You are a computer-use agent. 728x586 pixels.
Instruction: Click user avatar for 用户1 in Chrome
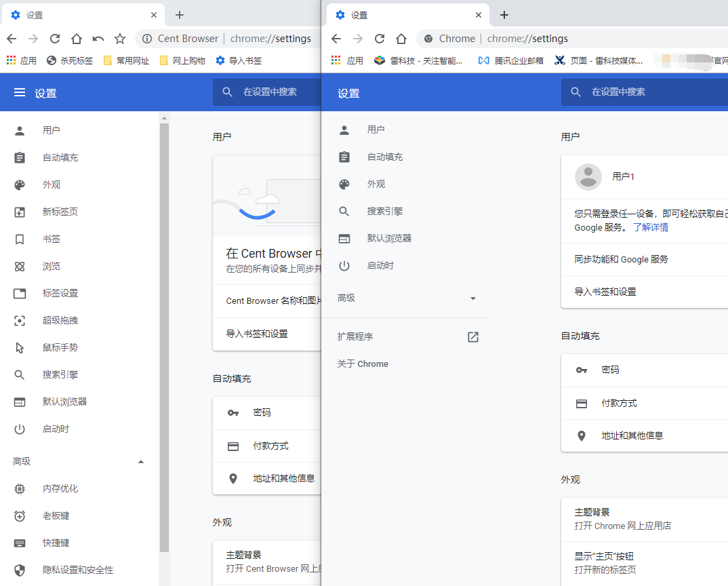pyautogui.click(x=588, y=176)
